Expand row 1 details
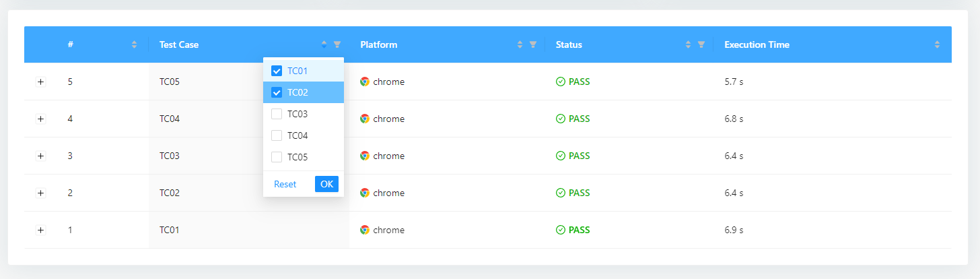 pos(40,230)
